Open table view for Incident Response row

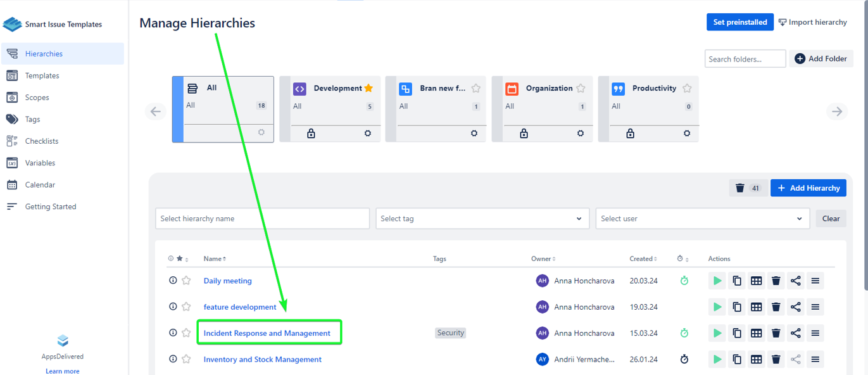pos(757,333)
